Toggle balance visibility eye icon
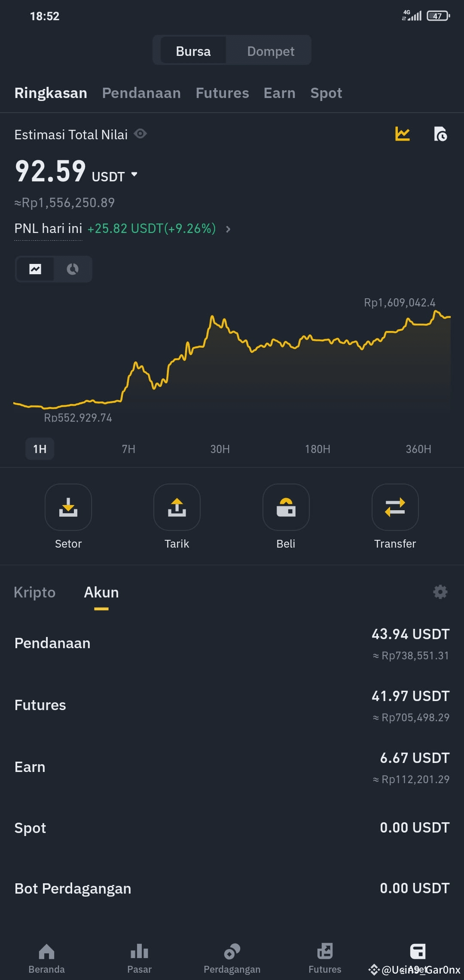 (140, 134)
